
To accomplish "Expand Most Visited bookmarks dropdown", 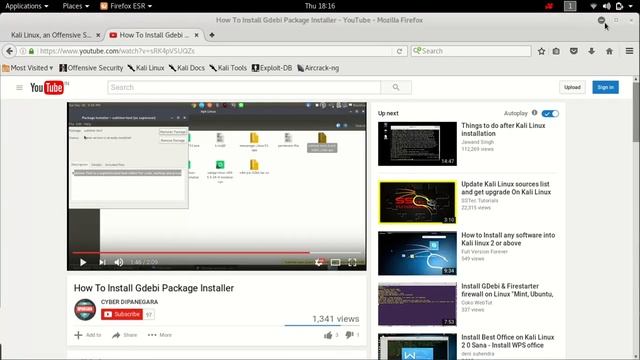I will pyautogui.click(x=28, y=68).
